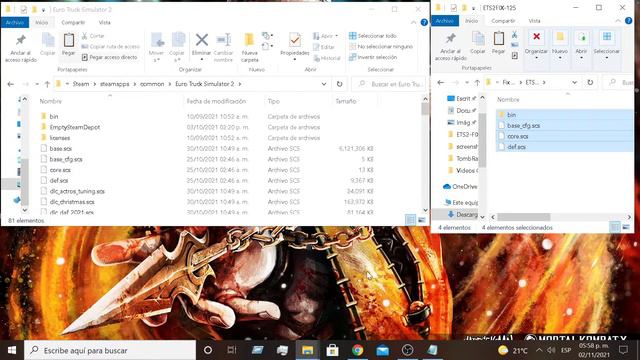Click Copiar in the ETS2FIX-125 ribbon
The height and width of the screenshot is (360, 640).
478,43
